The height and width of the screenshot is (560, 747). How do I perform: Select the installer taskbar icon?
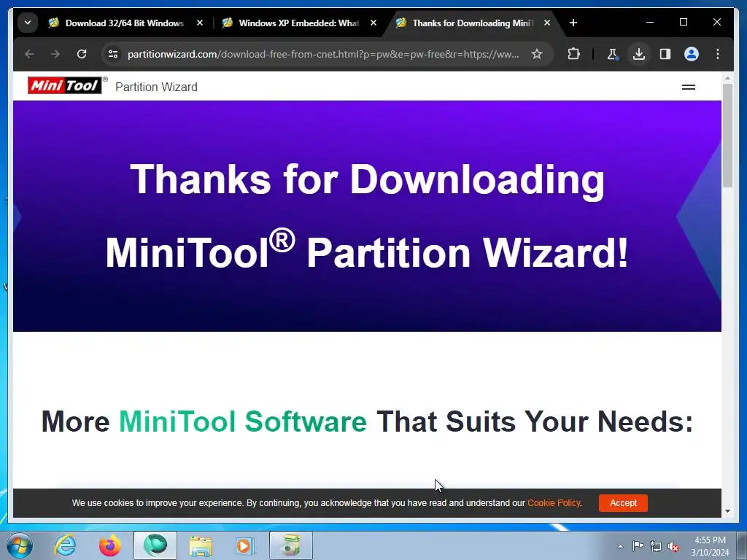point(291,545)
